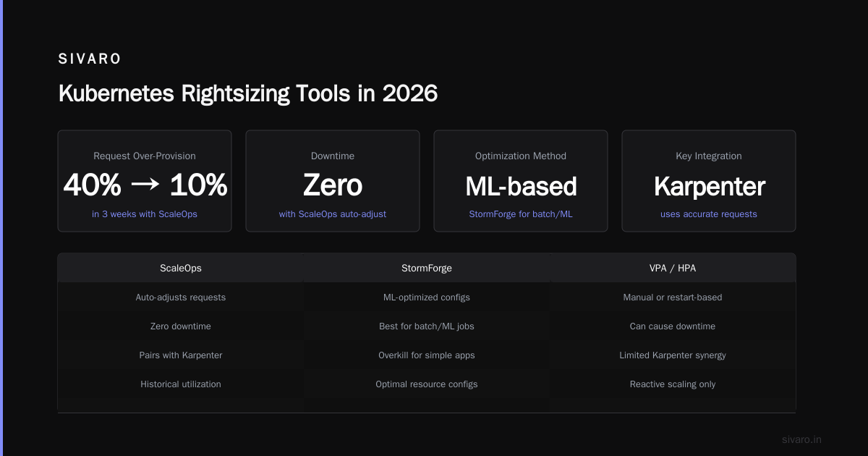Open the sivaro.in link
Image resolution: width=868 pixels, height=456 pixels.
tap(801, 439)
